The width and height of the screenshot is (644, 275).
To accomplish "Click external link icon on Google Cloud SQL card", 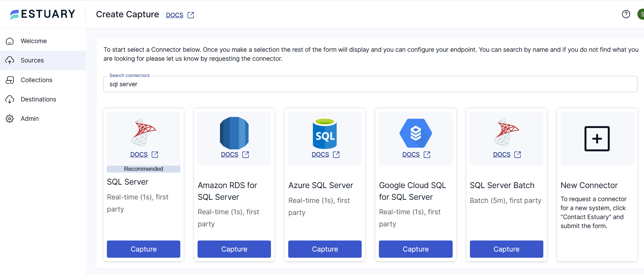I will tap(427, 155).
